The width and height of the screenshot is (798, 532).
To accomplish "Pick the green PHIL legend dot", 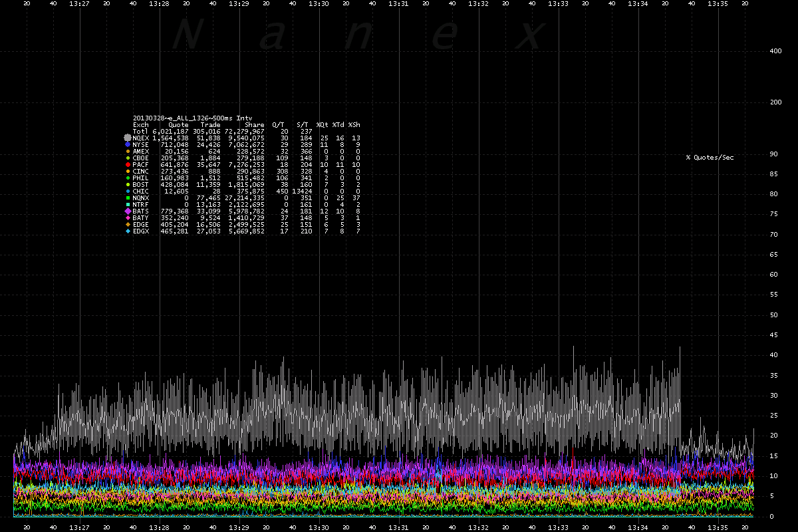I will click(x=127, y=178).
